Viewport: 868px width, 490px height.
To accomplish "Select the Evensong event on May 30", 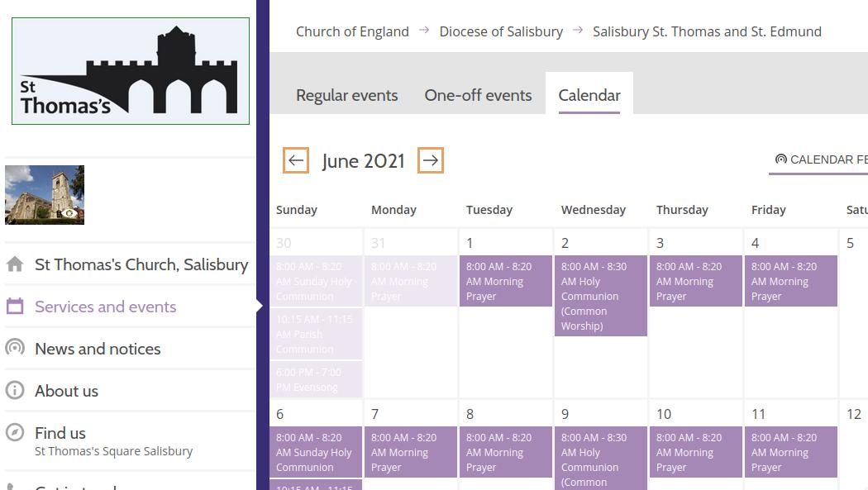I will pos(315,380).
